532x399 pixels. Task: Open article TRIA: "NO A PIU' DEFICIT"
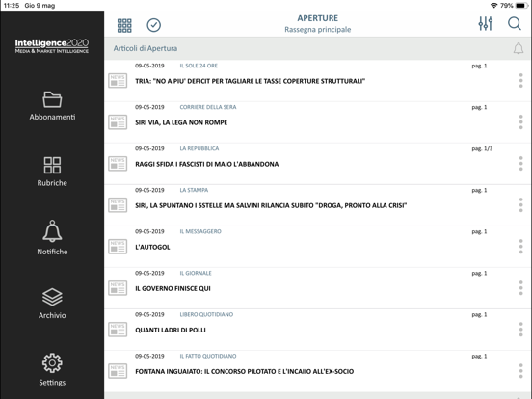click(250, 81)
